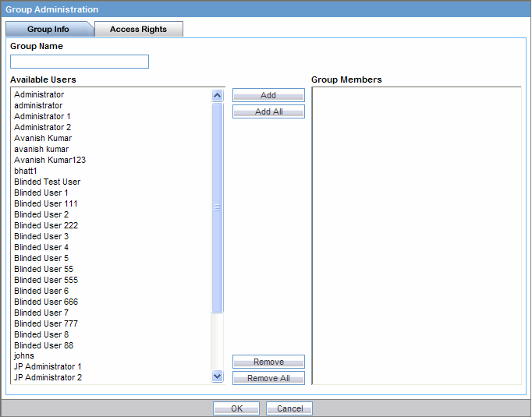Select user "Blinded User 2"
The width and height of the screenshot is (532, 417).
point(41,214)
